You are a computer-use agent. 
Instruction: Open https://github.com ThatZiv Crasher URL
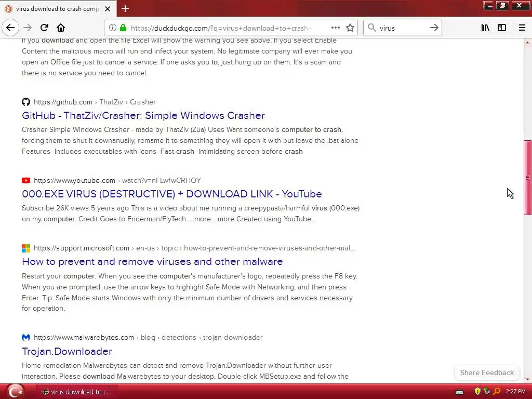tap(95, 102)
